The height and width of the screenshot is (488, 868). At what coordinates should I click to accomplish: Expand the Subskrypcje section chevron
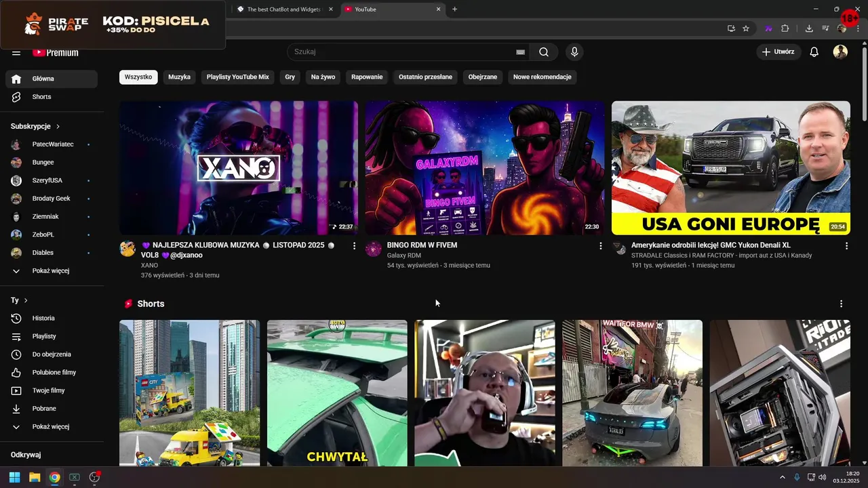point(58,126)
